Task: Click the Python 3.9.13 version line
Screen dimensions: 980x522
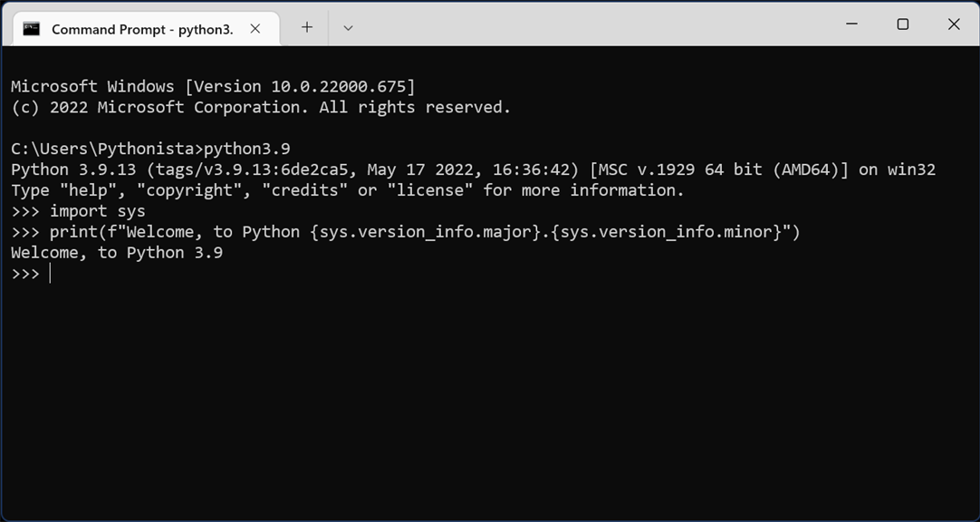Action: click(362, 169)
